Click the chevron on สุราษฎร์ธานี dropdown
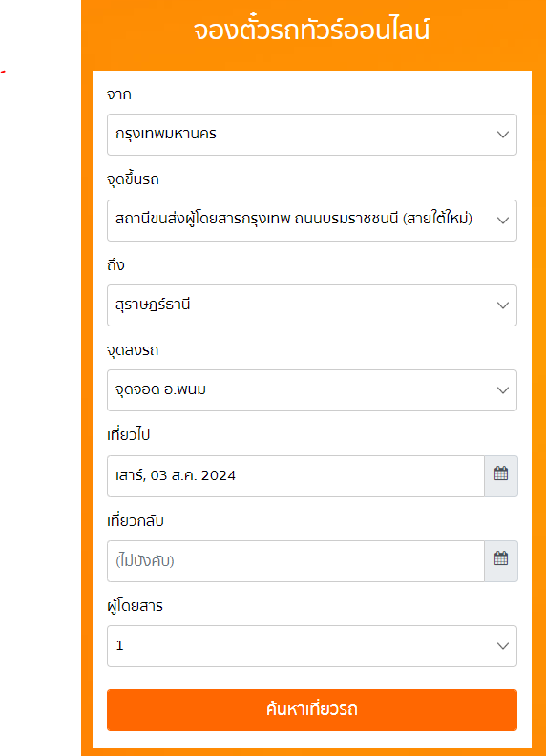The width and height of the screenshot is (546, 756). 503,305
